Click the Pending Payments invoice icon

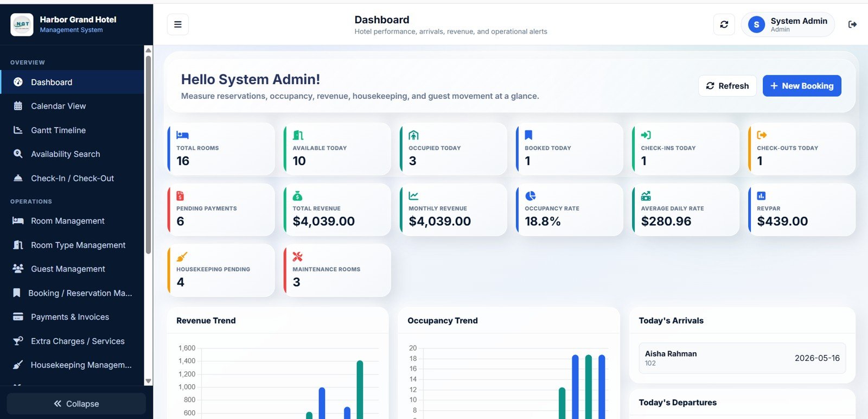(x=180, y=195)
